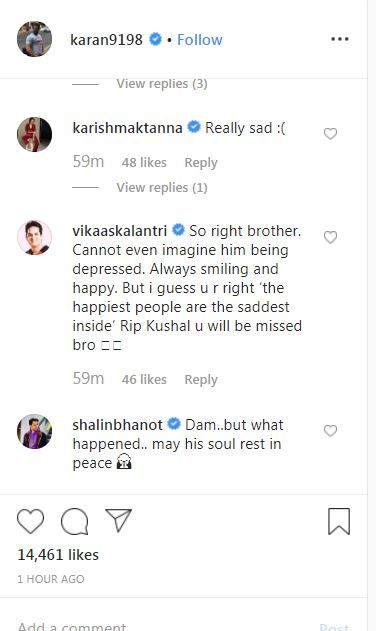Open comments via speech bubble icon

click(x=74, y=522)
